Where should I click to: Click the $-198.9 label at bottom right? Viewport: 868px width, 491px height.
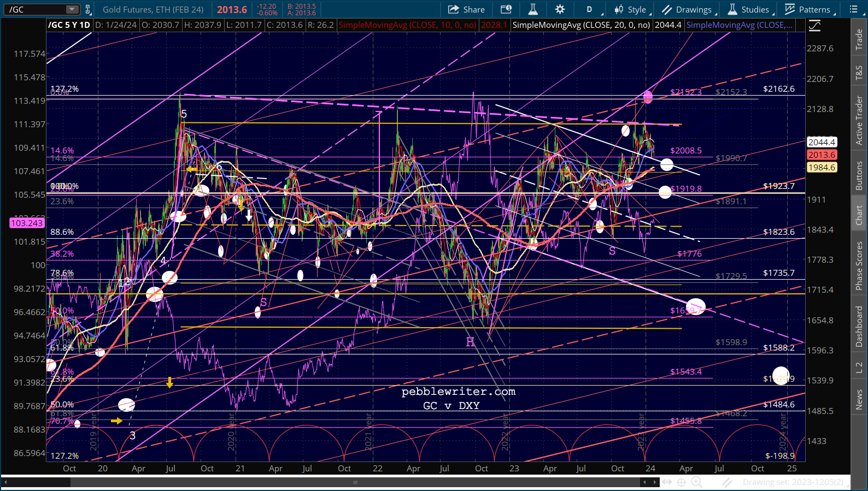[x=780, y=455]
